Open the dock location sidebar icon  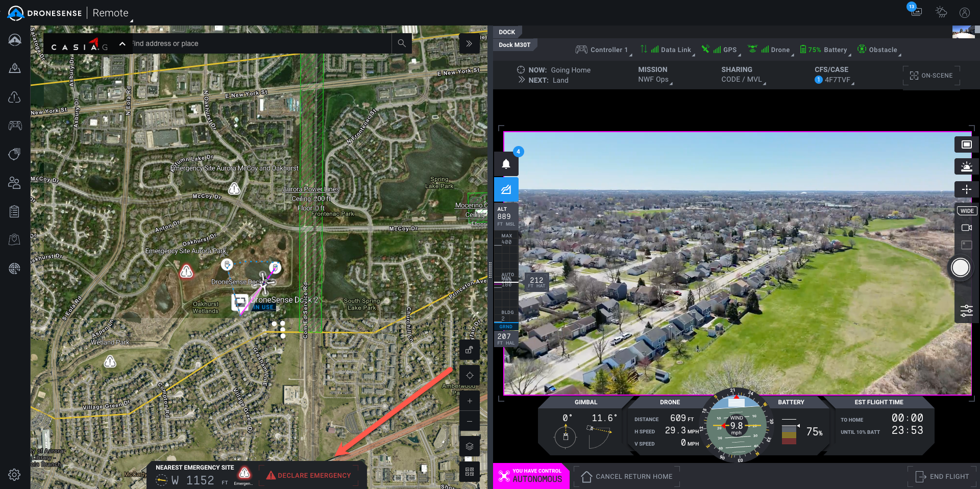15,68
